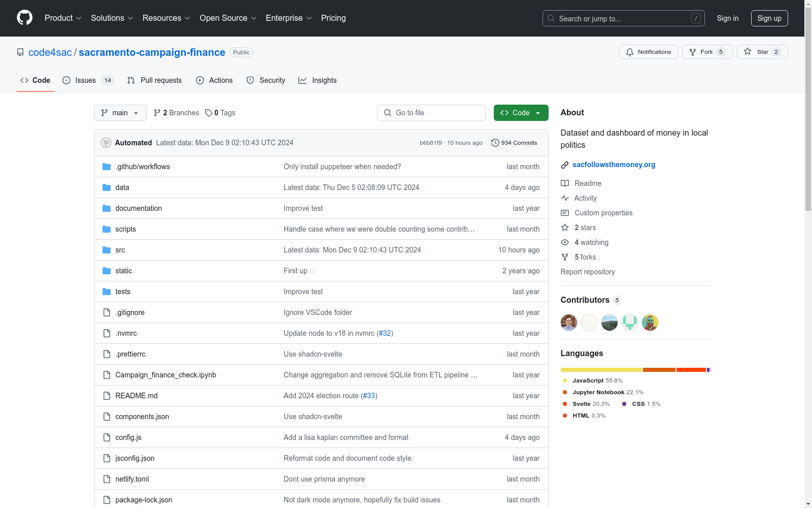The width and height of the screenshot is (812, 508).
Task: Focus the Go to file search box
Action: (x=431, y=113)
